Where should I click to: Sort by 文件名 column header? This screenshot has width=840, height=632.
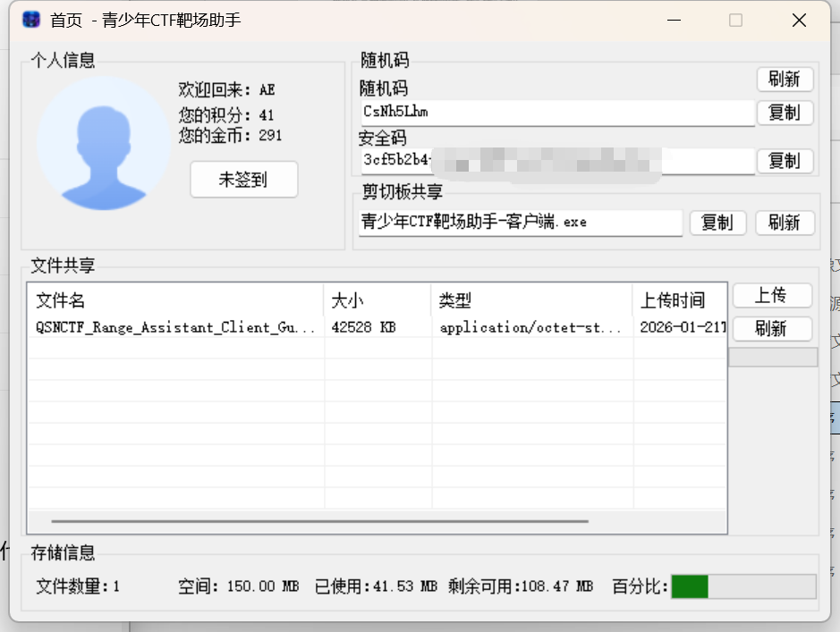point(174,300)
